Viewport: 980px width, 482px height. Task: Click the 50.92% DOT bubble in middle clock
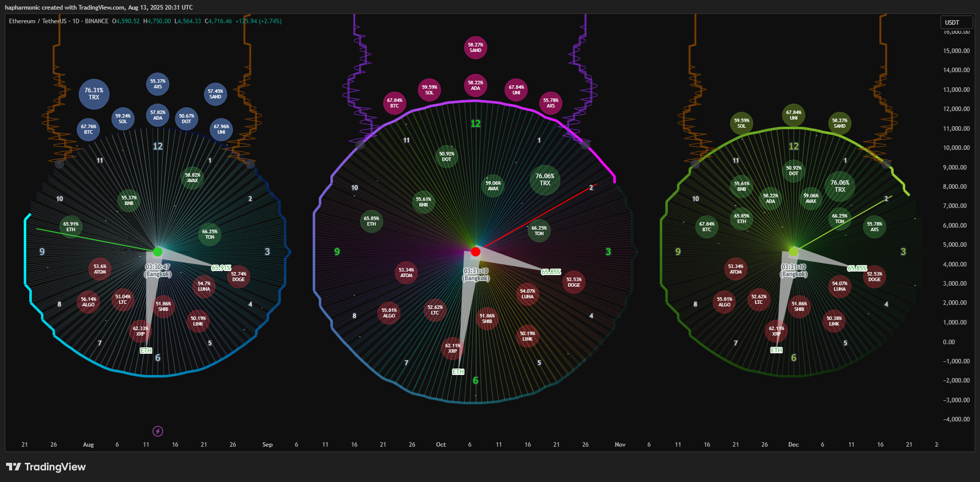click(447, 156)
